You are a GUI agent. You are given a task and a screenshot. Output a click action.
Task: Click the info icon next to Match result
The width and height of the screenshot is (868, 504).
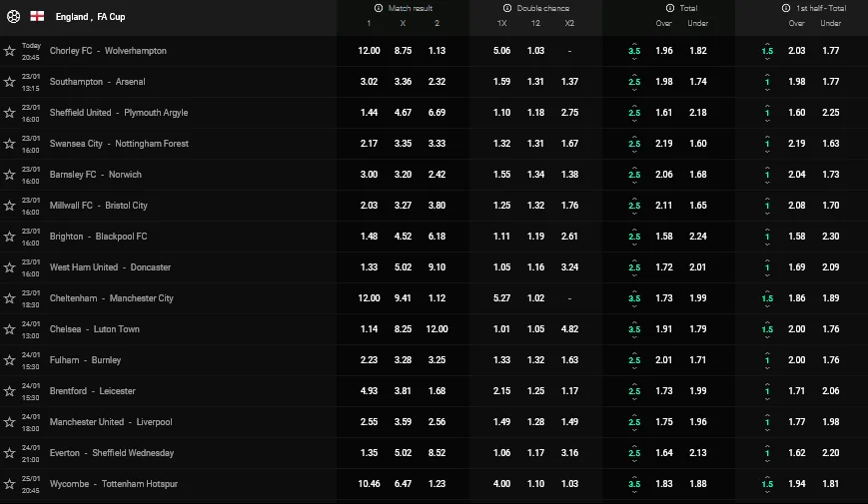coord(379,8)
